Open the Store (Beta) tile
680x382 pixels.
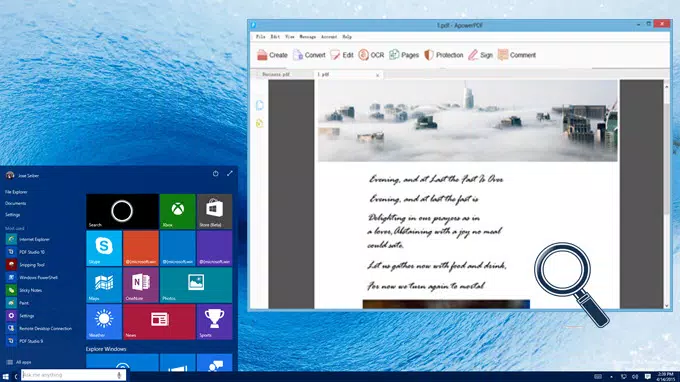coord(214,212)
